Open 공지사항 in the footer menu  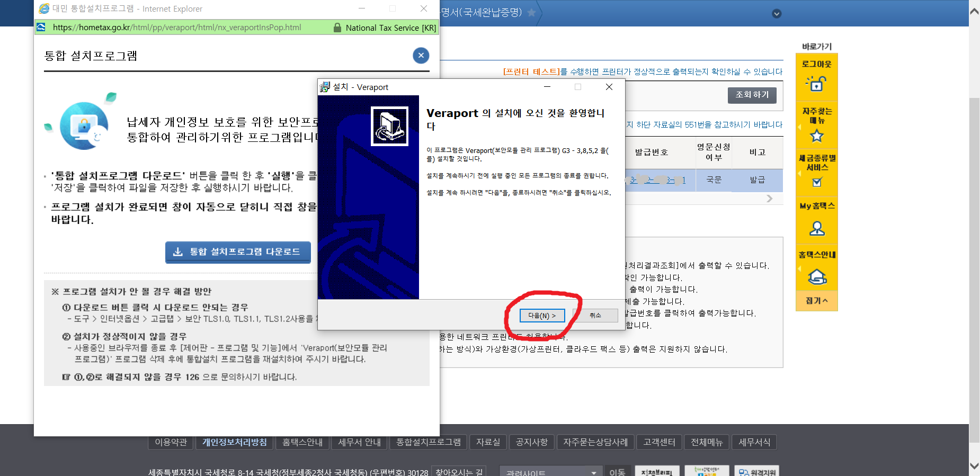(532, 442)
